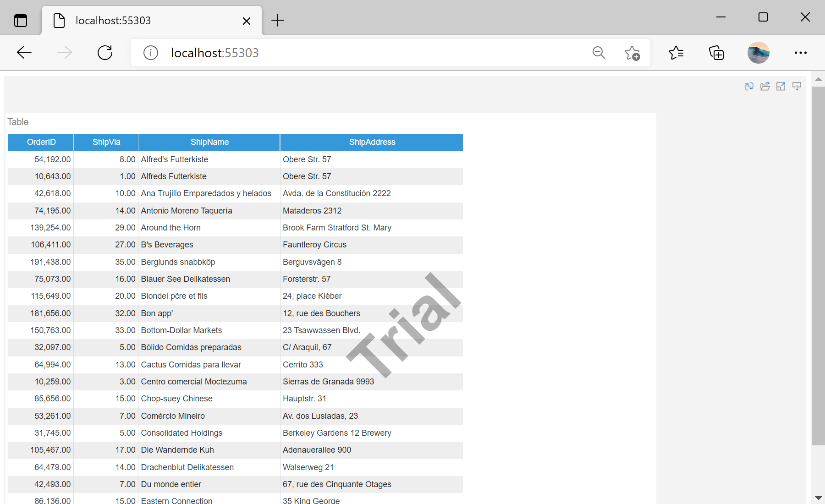Open a new browser tab
The width and height of the screenshot is (825, 504).
pos(277,20)
